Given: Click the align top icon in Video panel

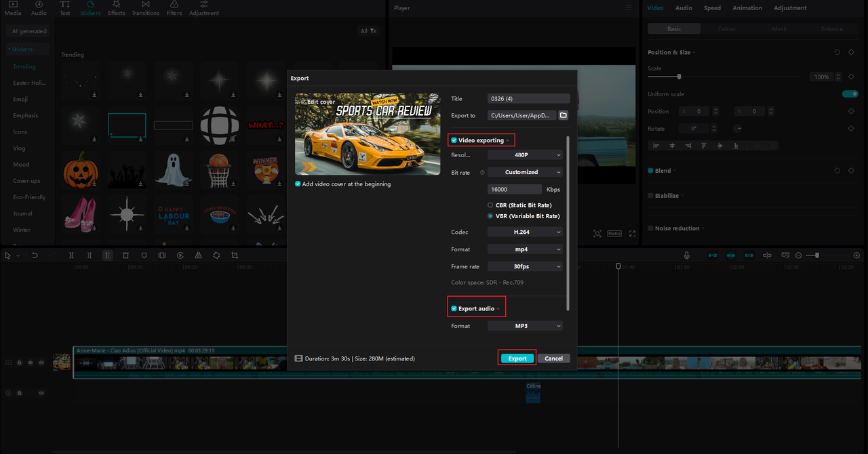Looking at the screenshot, I should (x=704, y=146).
